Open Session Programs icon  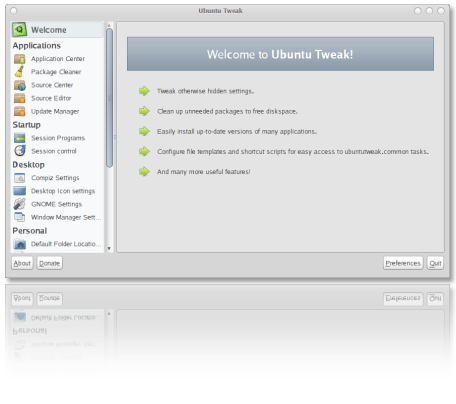click(x=20, y=138)
